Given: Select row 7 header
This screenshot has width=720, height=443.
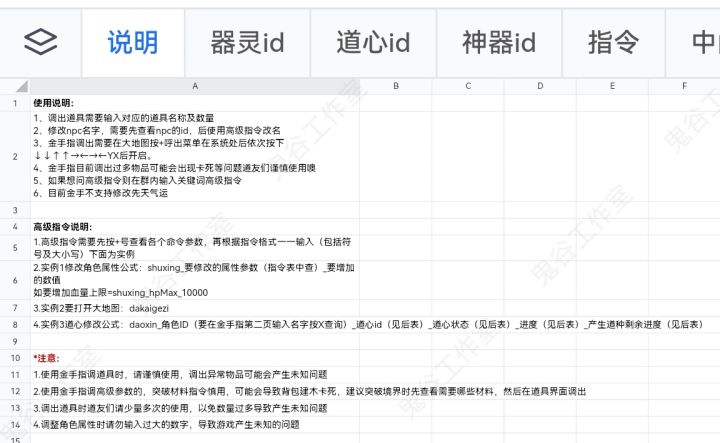Looking at the screenshot, I should 15,308.
